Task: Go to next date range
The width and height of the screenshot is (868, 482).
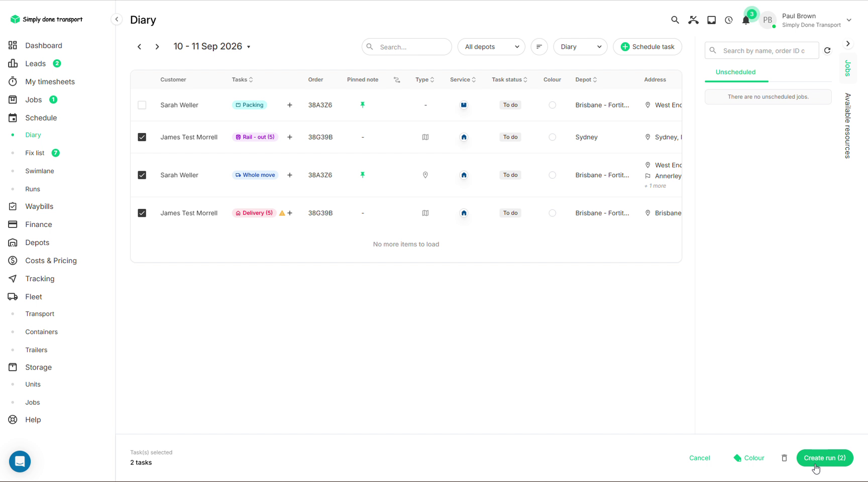Action: point(157,47)
